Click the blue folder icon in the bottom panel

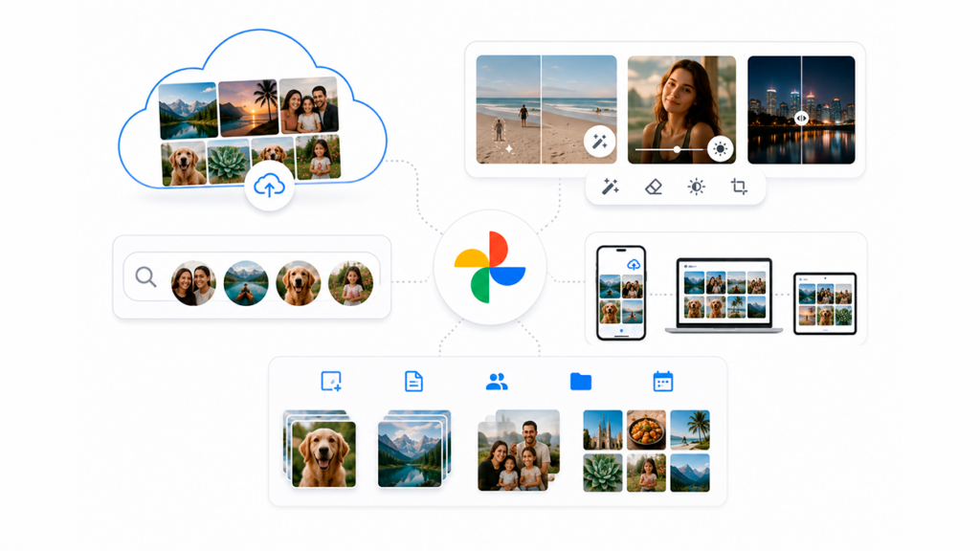[x=581, y=381]
